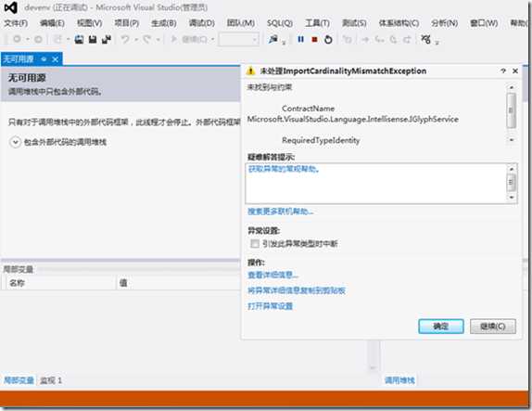This screenshot has height=411, width=532.
Task: Switch to the 调用堆栈 bottom tab
Action: 399,380
